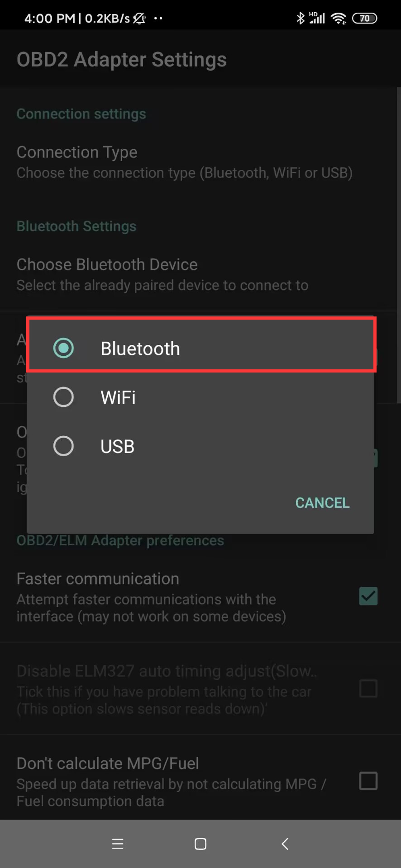
Task: Tap the WiFi signal status icon
Action: (x=338, y=18)
